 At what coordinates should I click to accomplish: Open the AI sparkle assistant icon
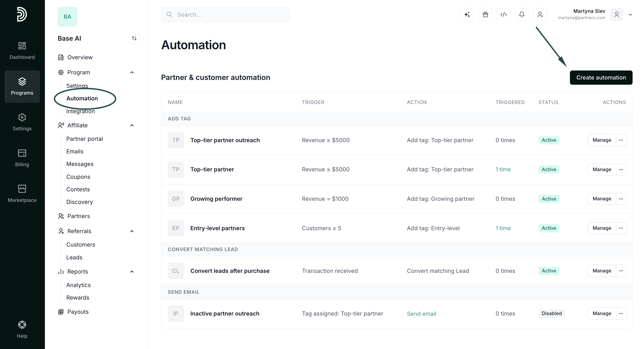[467, 15]
